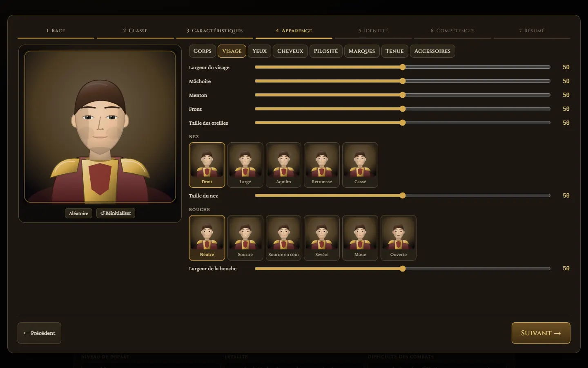Screen dimensions: 588x368
Task: Open step 3 Caractéristiques
Action: pyautogui.click(x=215, y=31)
